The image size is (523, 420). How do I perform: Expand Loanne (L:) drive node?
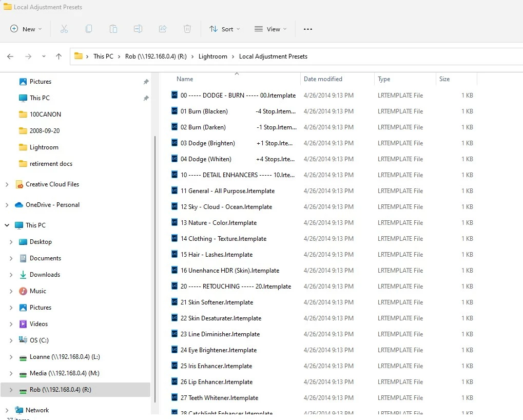pos(11,357)
